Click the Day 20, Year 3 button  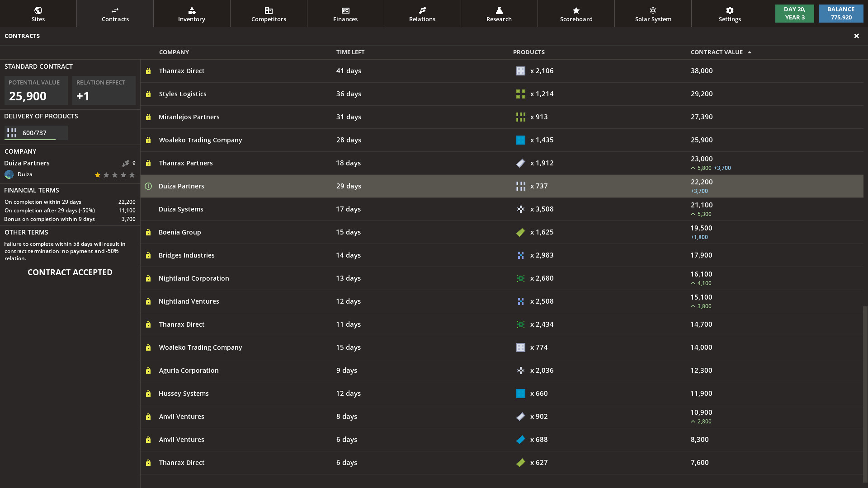click(x=794, y=13)
